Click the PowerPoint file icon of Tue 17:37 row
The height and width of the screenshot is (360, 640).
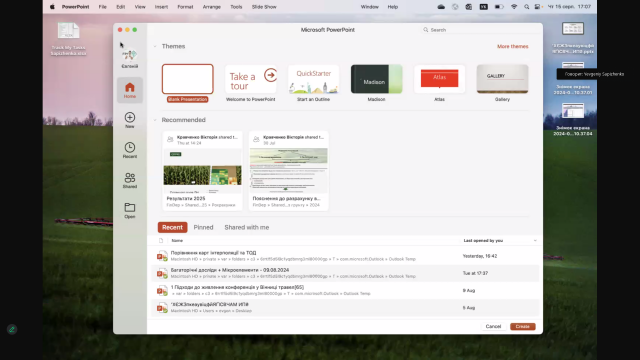tap(162, 273)
